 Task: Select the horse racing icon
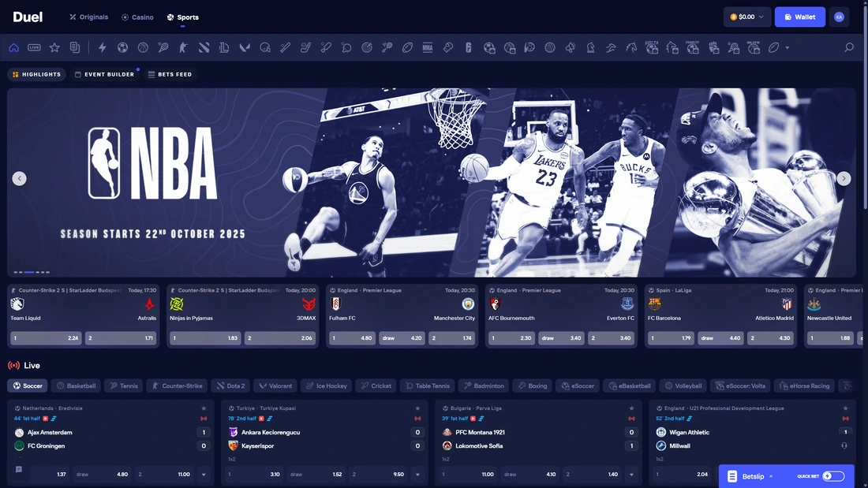[x=631, y=47]
